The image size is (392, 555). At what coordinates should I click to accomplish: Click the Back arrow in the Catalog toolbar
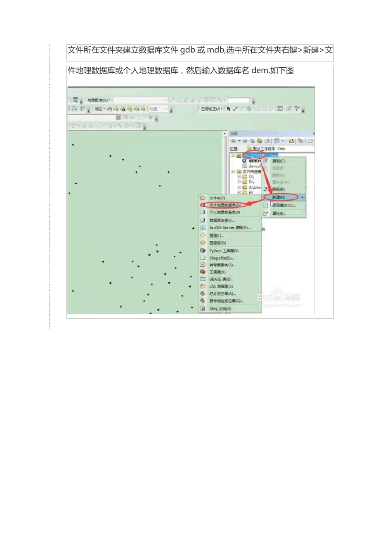233,141
